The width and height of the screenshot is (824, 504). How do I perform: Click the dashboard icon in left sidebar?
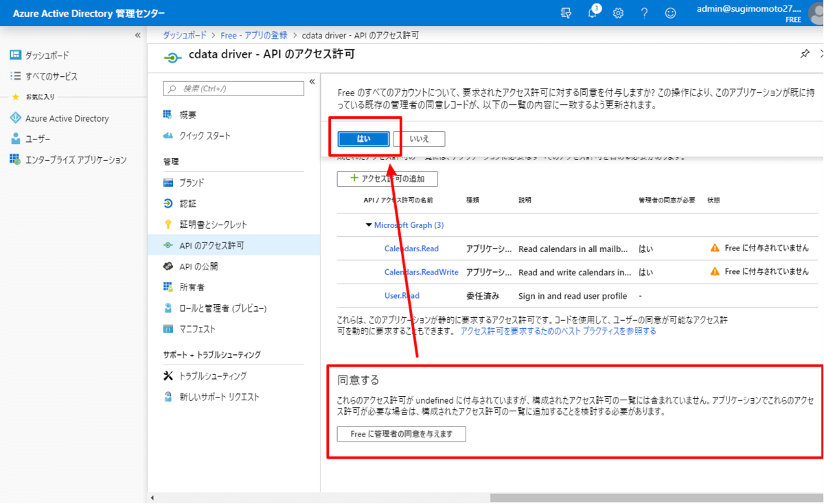15,55
